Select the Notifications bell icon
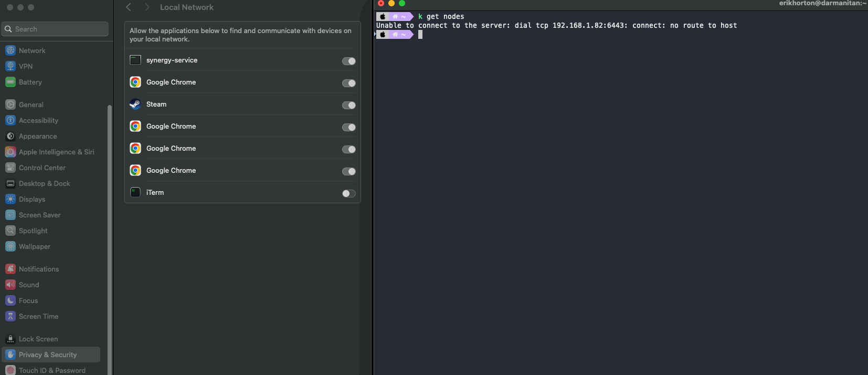The height and width of the screenshot is (375, 868). click(x=10, y=269)
